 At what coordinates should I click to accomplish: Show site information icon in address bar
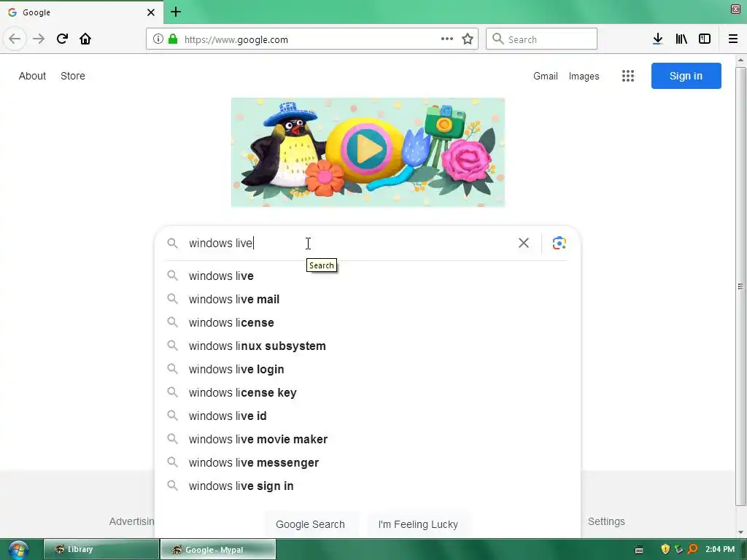[x=158, y=39]
